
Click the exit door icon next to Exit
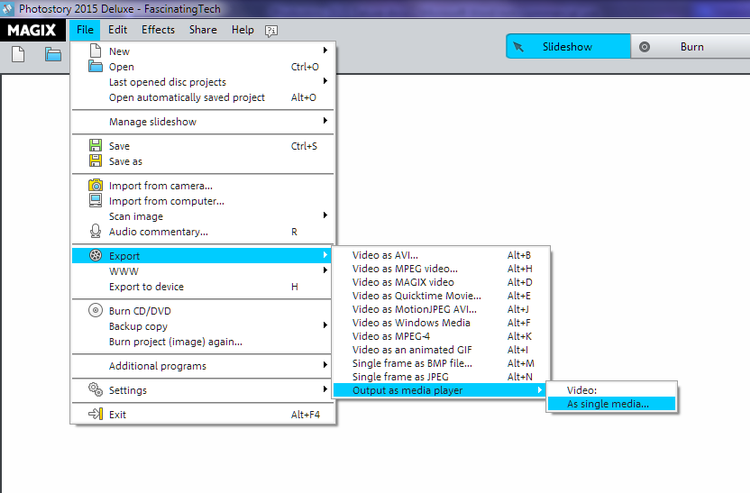96,414
